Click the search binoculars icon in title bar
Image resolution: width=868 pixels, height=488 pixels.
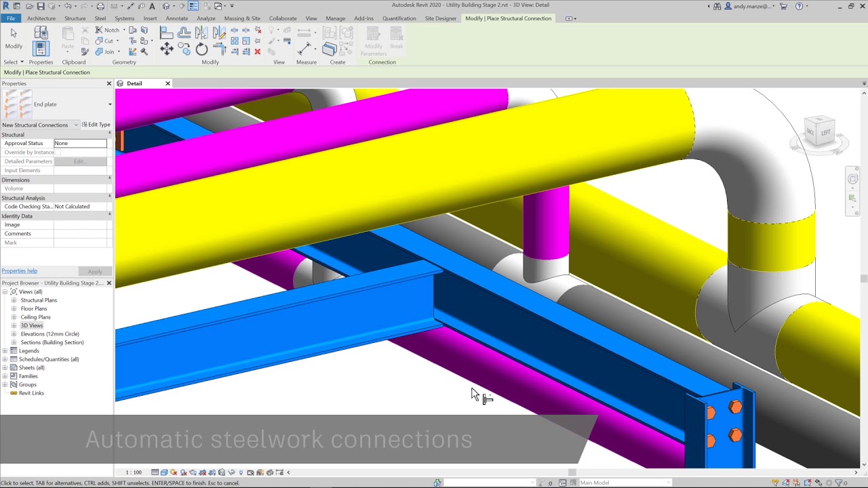tap(717, 6)
